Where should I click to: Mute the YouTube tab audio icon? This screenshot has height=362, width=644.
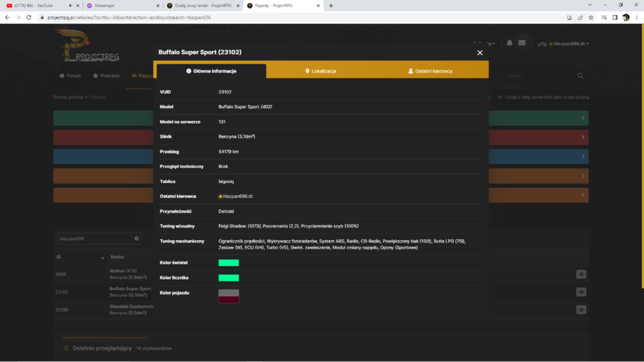tap(71, 6)
